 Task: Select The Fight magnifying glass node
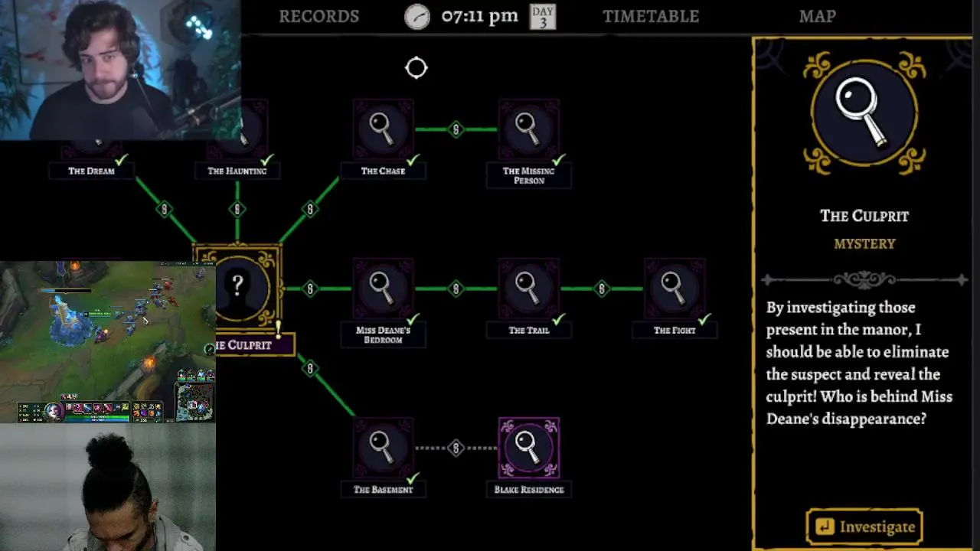click(x=674, y=289)
